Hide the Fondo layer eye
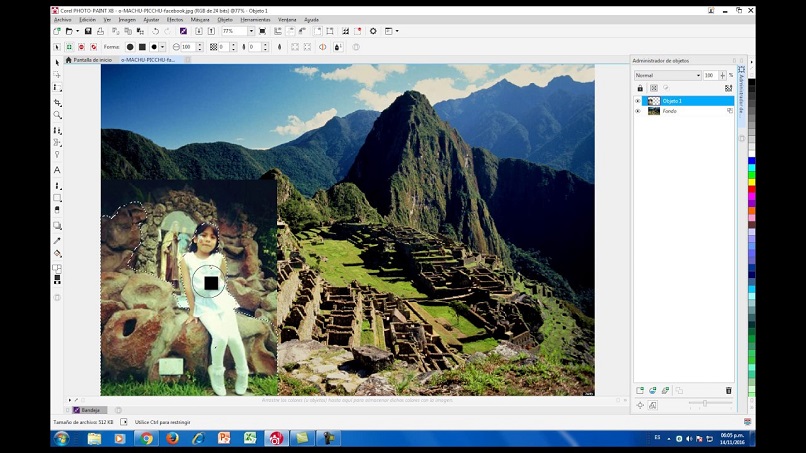Viewport: 806px width, 453px height. click(x=638, y=111)
